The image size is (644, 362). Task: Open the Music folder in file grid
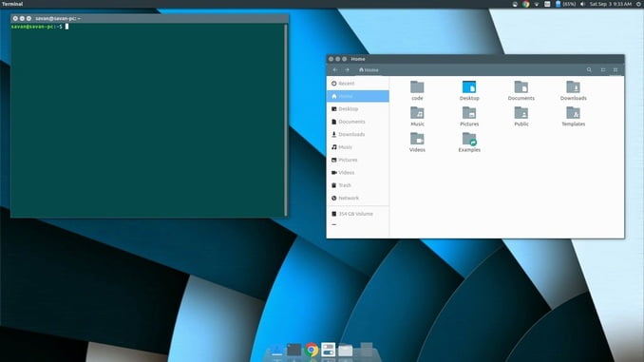pos(417,116)
